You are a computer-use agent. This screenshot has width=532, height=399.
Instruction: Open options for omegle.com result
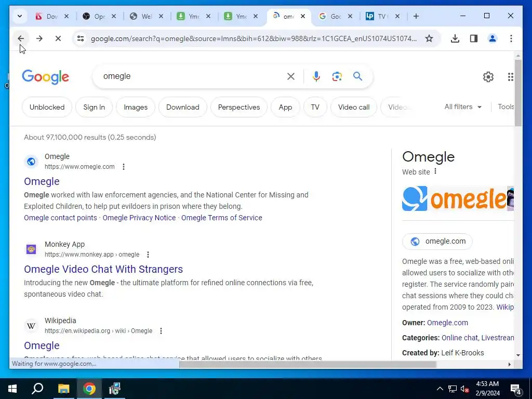[124, 167]
